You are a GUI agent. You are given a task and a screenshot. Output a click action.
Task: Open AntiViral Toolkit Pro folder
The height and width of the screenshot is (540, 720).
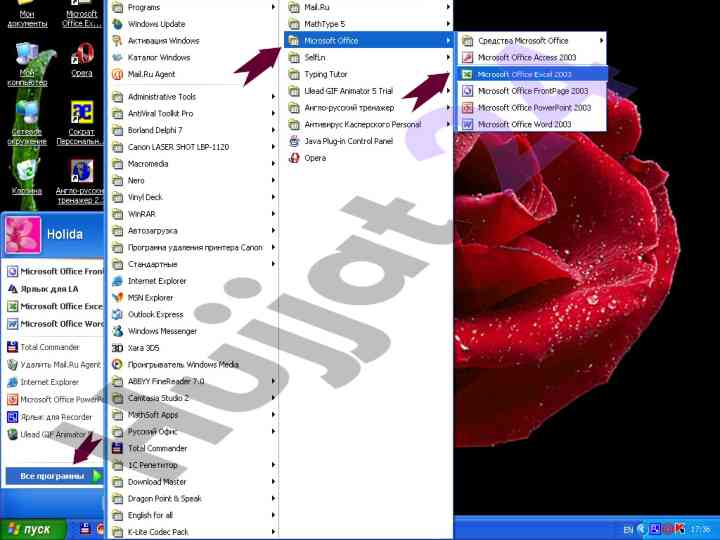pyautogui.click(x=193, y=113)
